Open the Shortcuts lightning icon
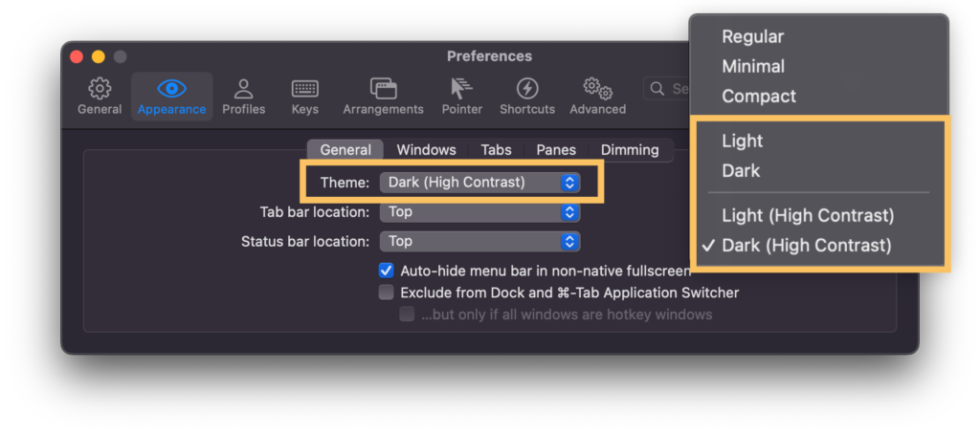This screenshot has height=435, width=980. tap(527, 89)
